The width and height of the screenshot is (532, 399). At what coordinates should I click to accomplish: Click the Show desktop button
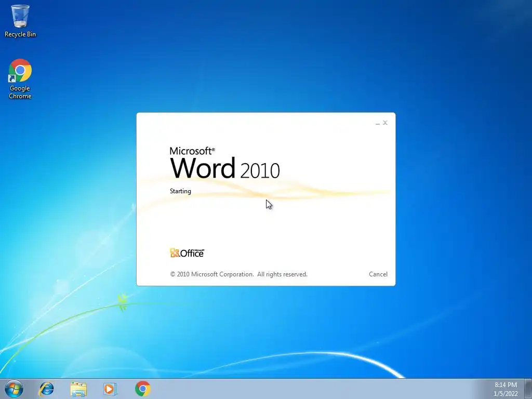[x=528, y=389]
